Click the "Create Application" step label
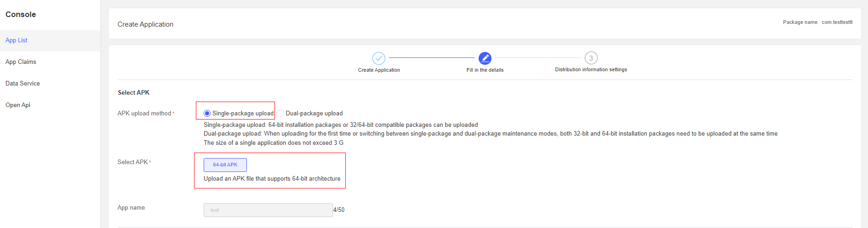 point(379,70)
